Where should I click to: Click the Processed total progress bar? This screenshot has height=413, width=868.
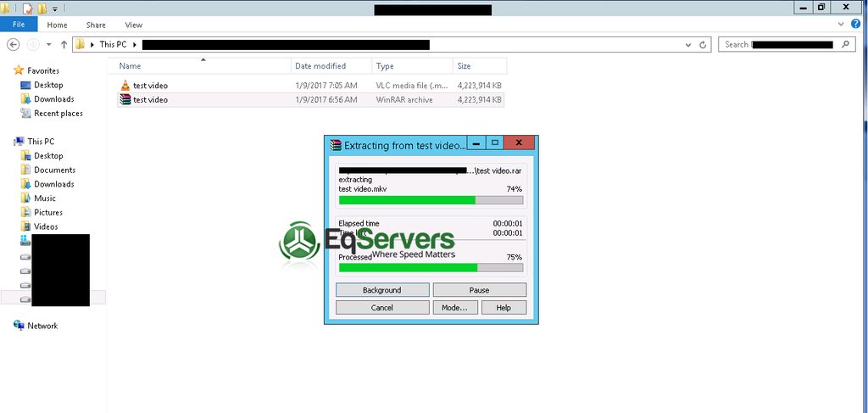click(x=431, y=267)
